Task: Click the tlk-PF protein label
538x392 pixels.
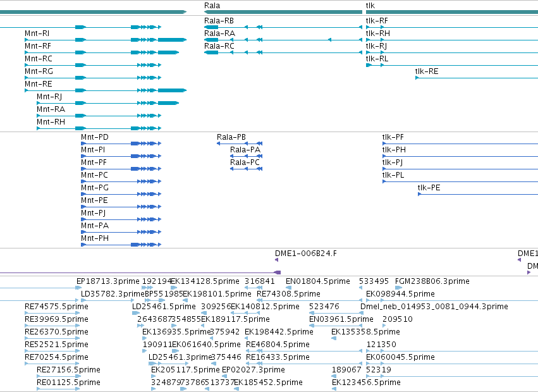Action: [393, 137]
